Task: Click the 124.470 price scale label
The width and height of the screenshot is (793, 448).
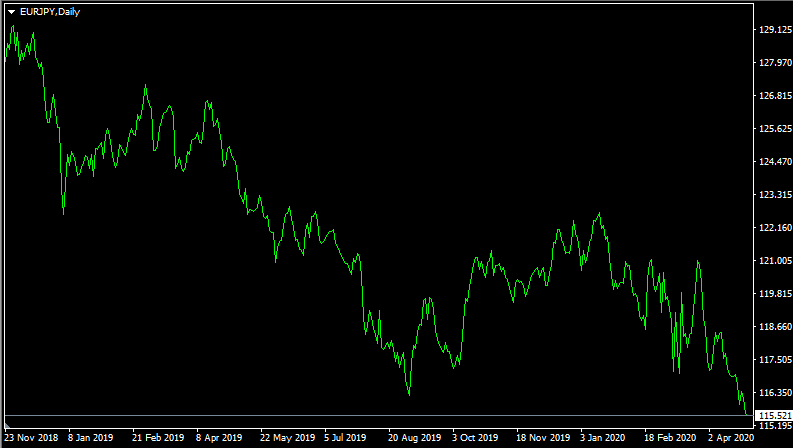Action: (x=775, y=162)
